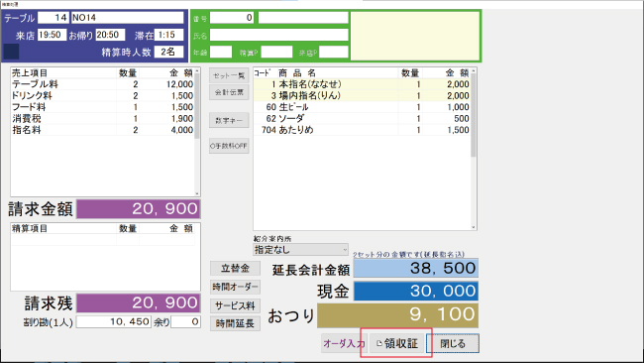This screenshot has height=363, width=644.
Task: Select the テーブル料 sales item row
Action: (103, 84)
